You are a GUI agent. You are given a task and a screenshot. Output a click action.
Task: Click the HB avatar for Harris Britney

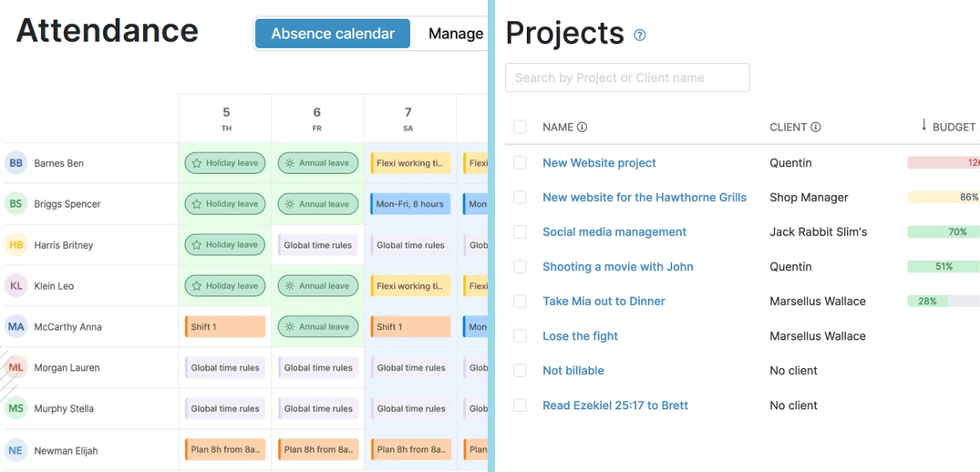[x=15, y=245]
